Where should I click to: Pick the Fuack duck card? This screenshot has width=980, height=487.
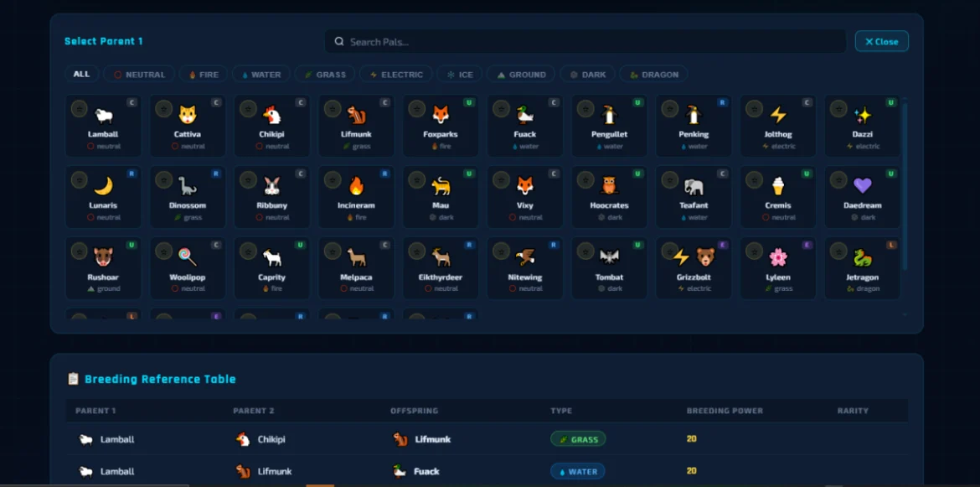tap(525, 126)
